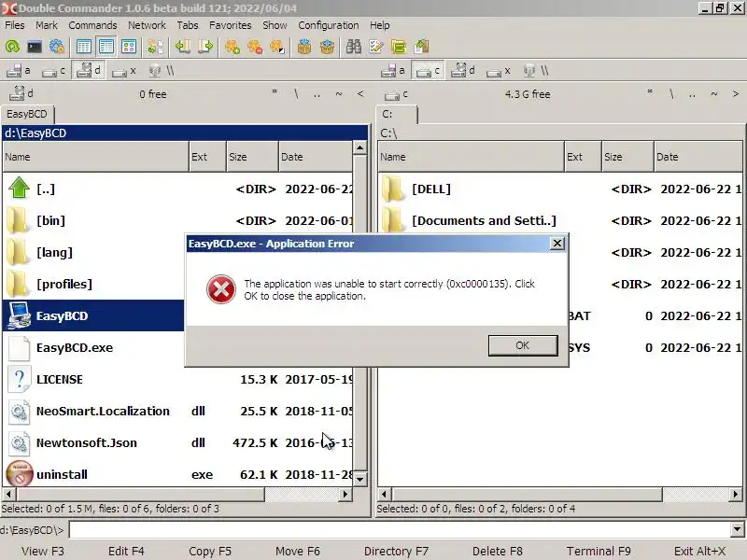This screenshot has width=747, height=560.
Task: Open the Commands menu
Action: point(92,25)
